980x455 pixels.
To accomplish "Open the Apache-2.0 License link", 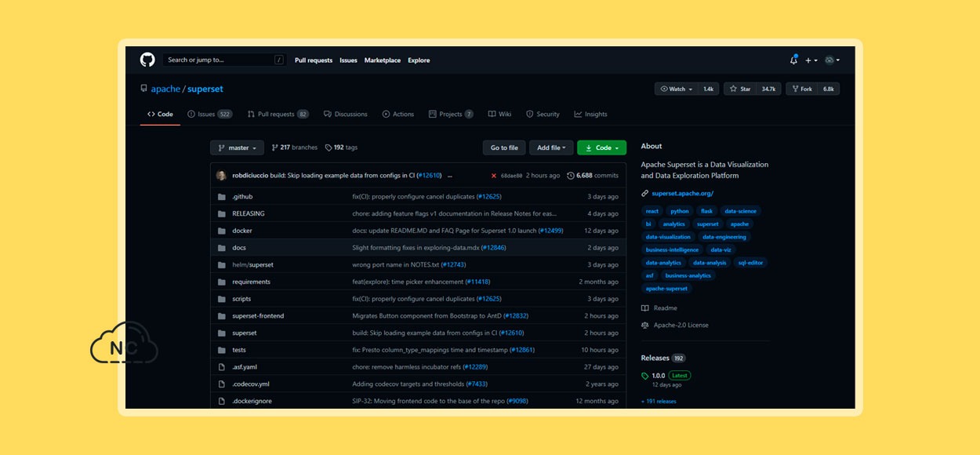I will [675, 325].
